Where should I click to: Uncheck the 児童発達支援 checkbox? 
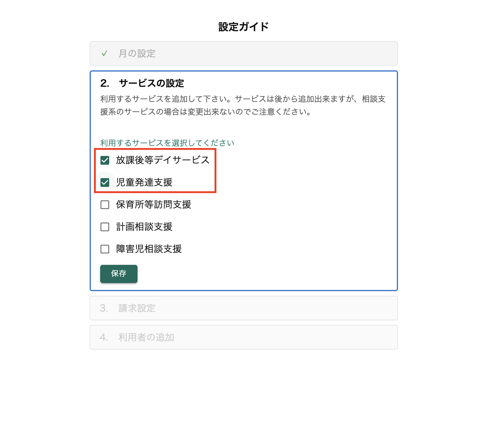point(105,183)
